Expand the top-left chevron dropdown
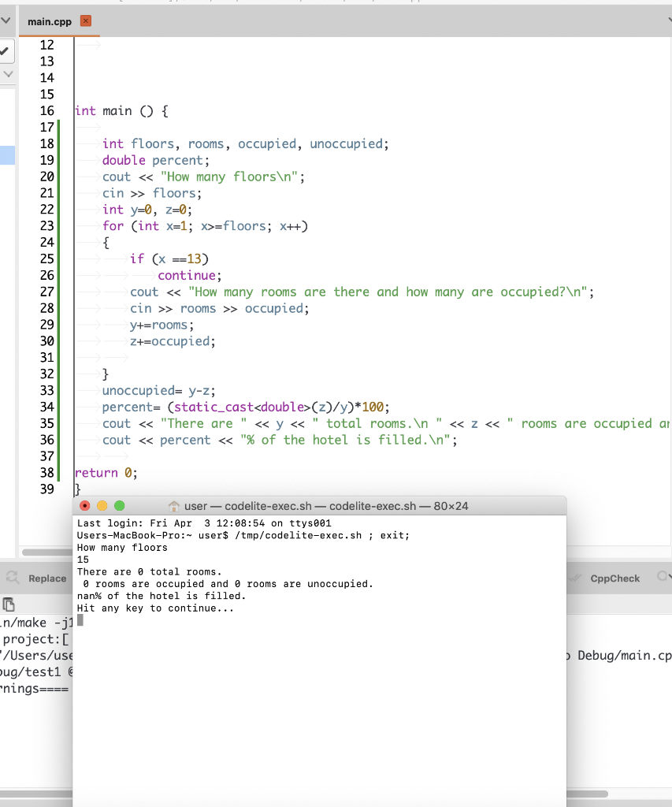 point(6,19)
